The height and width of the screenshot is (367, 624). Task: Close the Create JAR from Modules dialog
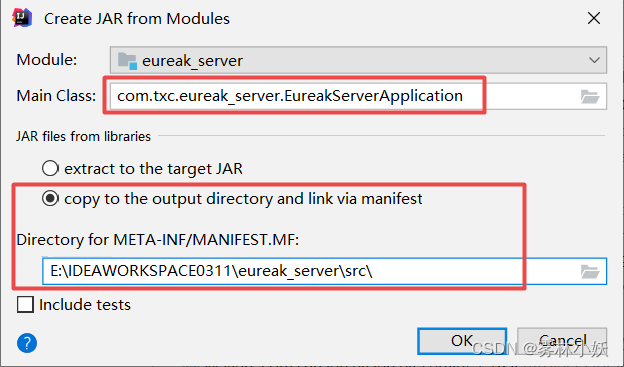click(x=594, y=18)
